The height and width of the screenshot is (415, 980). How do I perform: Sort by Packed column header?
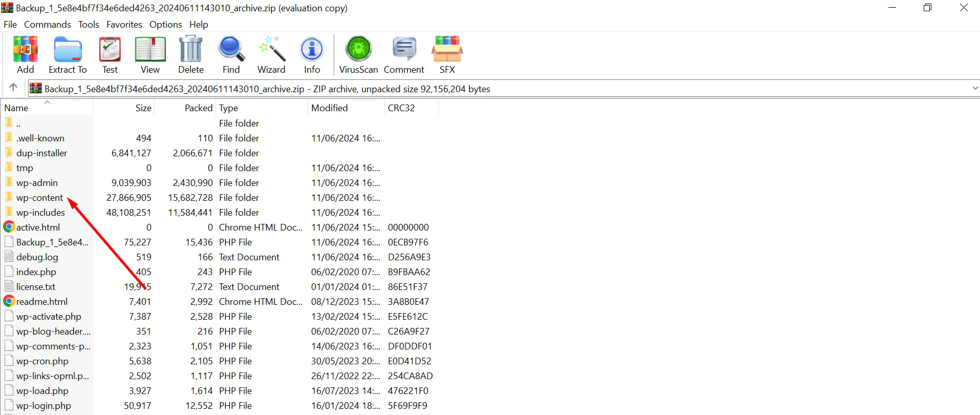[185, 108]
